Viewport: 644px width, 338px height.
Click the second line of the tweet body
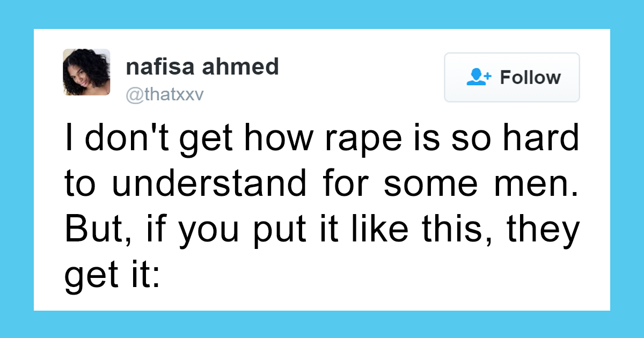click(322, 183)
